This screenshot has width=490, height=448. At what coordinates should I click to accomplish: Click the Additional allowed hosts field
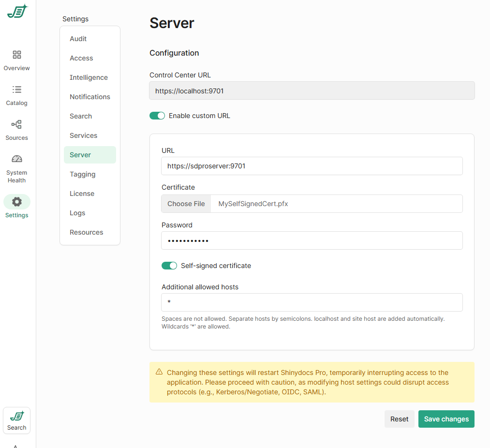[312, 302]
